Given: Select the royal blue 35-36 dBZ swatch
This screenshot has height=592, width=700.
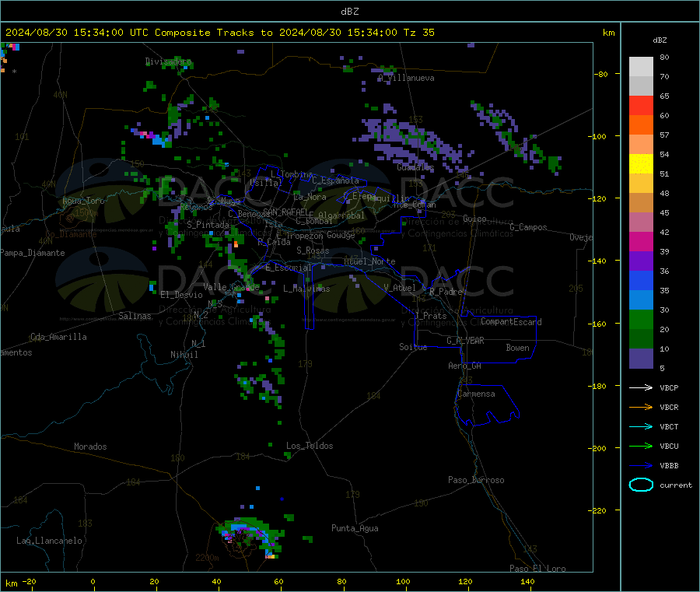Looking at the screenshot, I should pyautogui.click(x=641, y=280).
